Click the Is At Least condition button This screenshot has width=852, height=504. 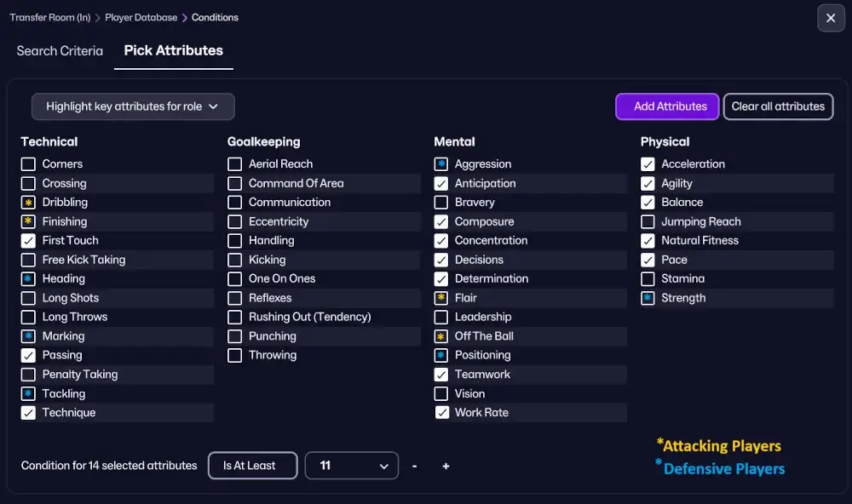(x=253, y=466)
